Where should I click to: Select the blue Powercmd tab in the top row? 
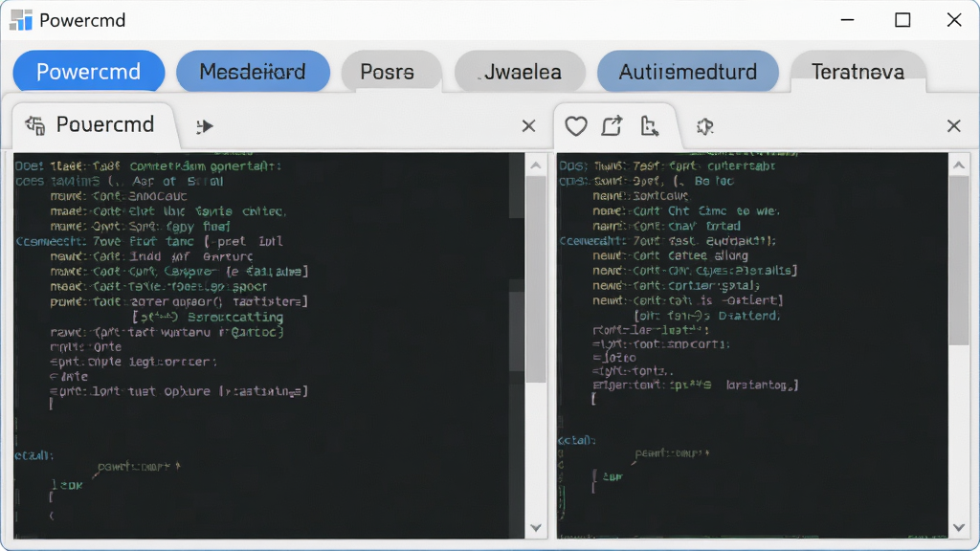pos(89,71)
